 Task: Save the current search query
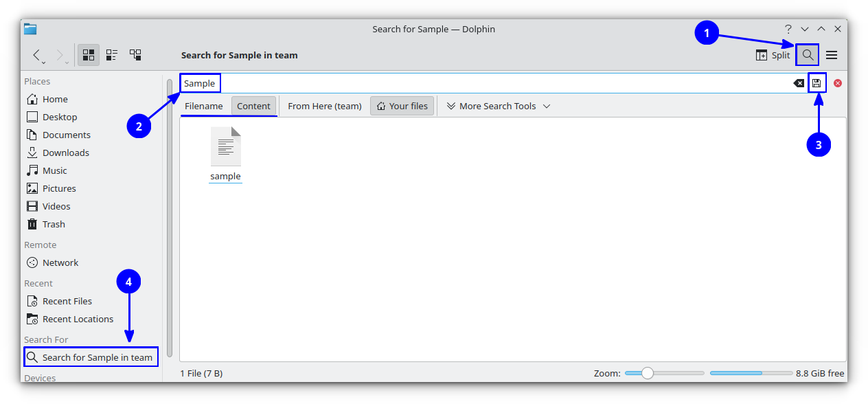click(x=817, y=82)
